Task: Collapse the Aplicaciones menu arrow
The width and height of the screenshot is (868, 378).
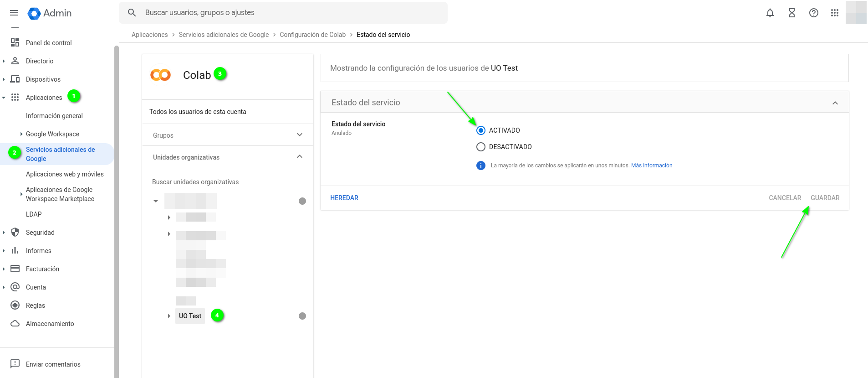Action: [4, 97]
